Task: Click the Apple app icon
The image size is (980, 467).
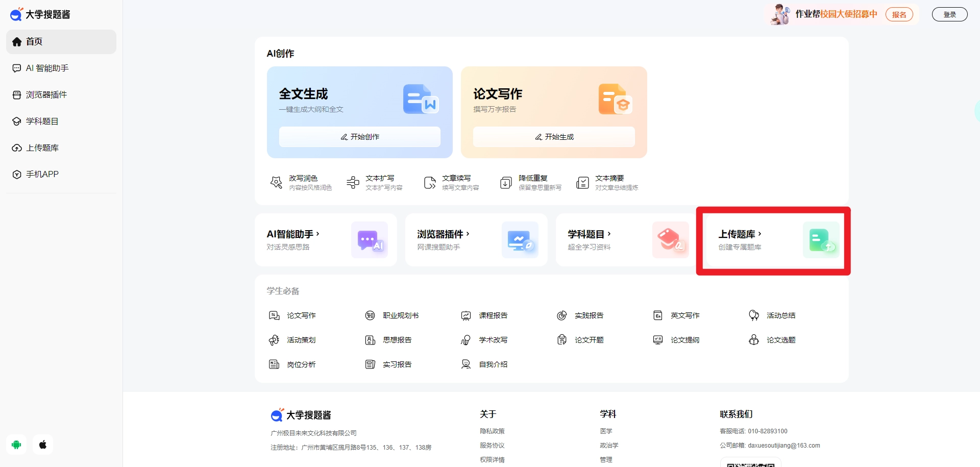Action: pyautogui.click(x=43, y=444)
